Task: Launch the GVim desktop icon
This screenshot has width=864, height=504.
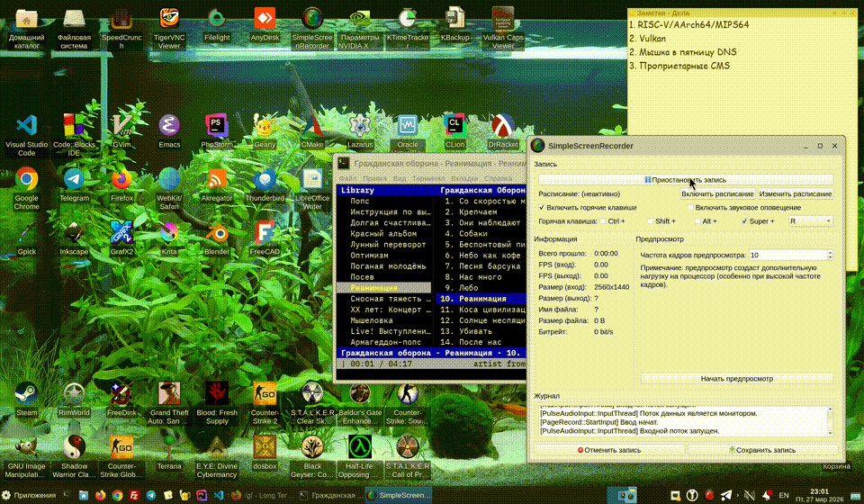Action: click(x=121, y=131)
